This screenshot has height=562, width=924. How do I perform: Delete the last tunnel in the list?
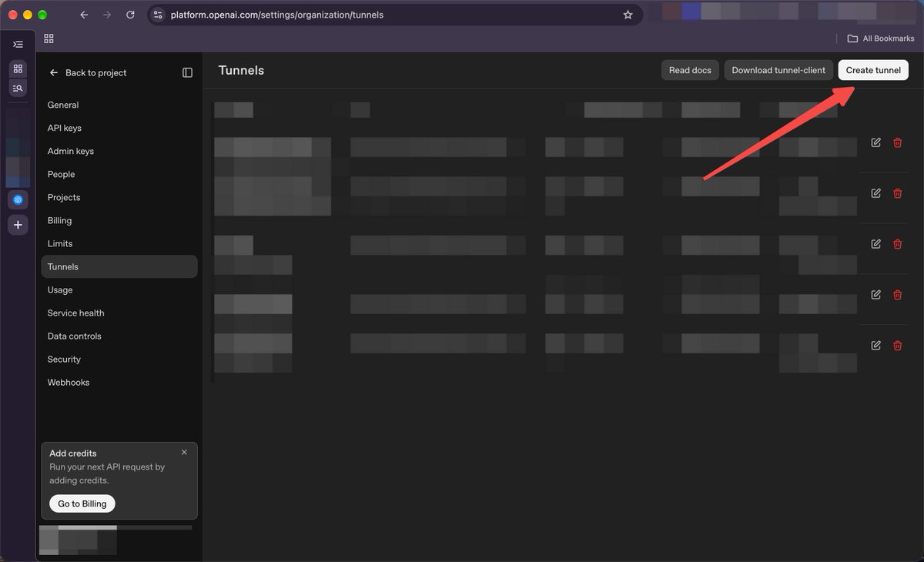[x=897, y=346]
